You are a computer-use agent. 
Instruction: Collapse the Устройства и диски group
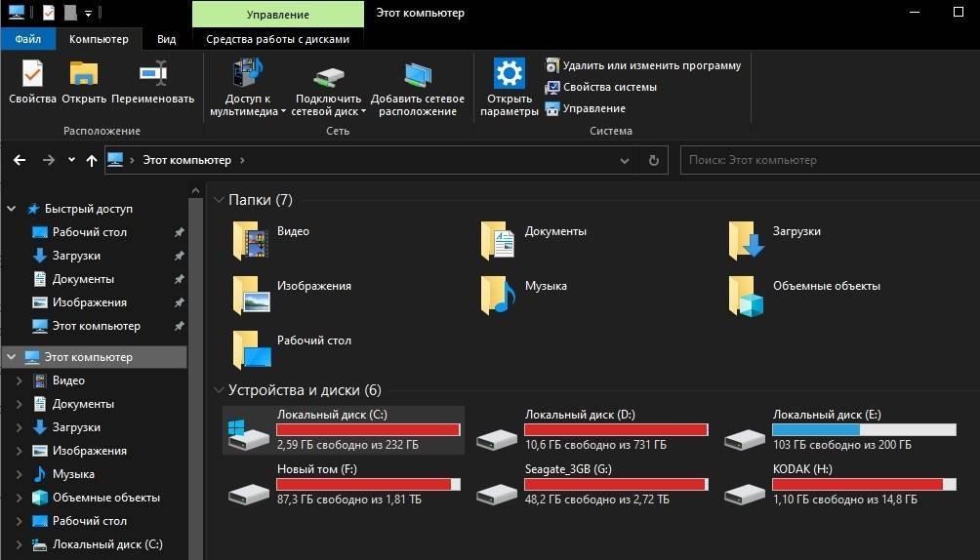point(219,390)
